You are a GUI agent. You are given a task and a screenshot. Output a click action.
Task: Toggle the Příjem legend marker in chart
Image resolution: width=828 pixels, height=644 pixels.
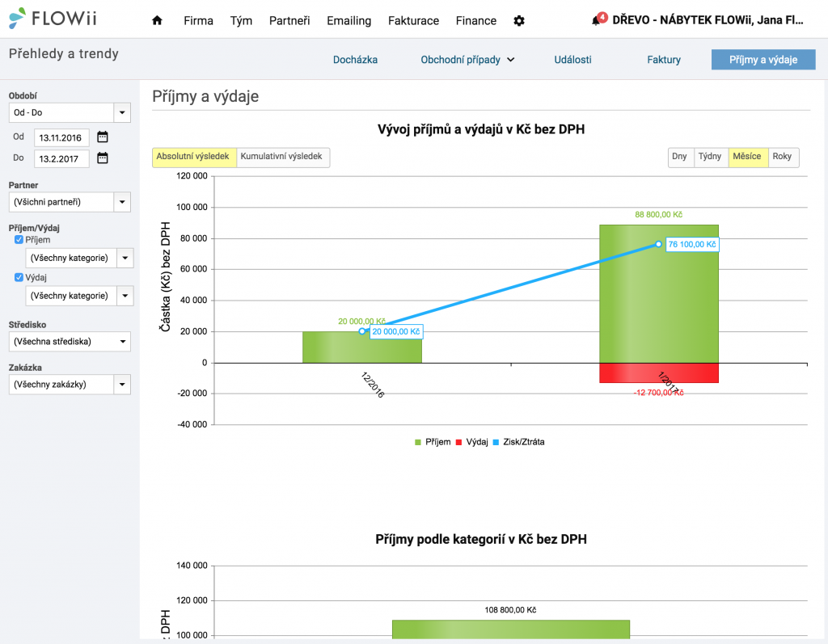(418, 442)
